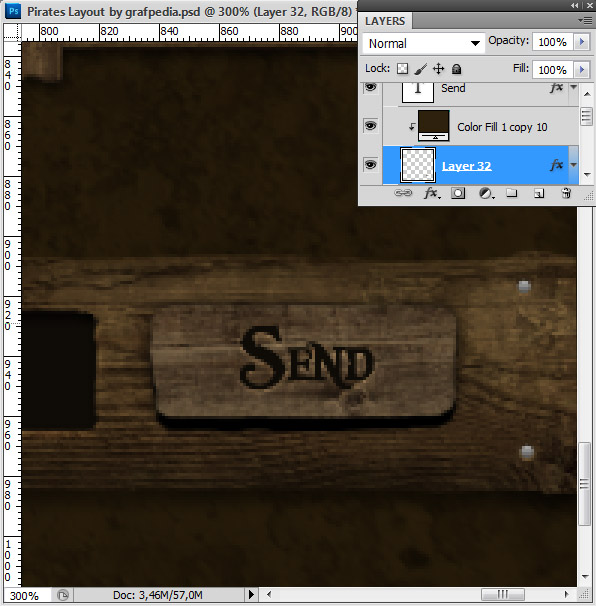Click the Fill value field

tap(553, 70)
